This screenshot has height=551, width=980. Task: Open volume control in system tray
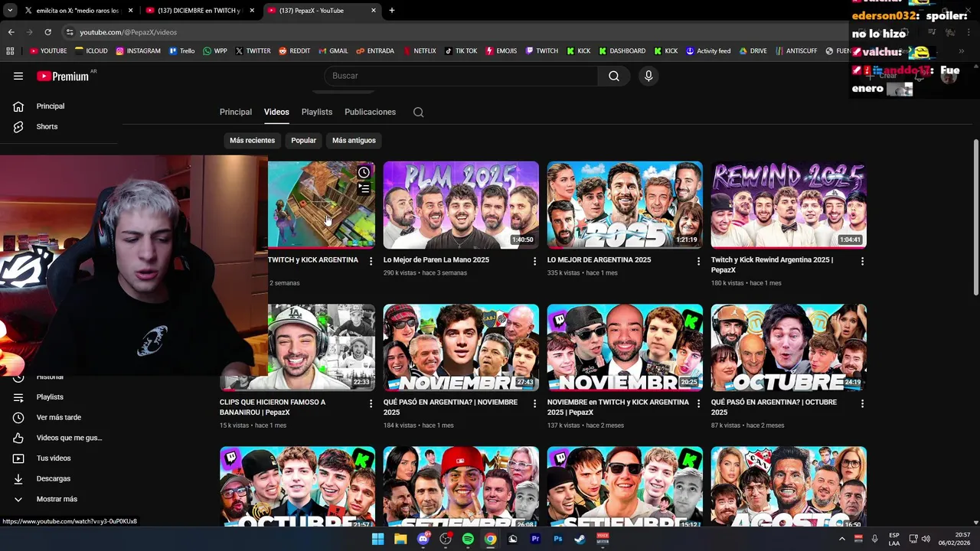tap(926, 539)
